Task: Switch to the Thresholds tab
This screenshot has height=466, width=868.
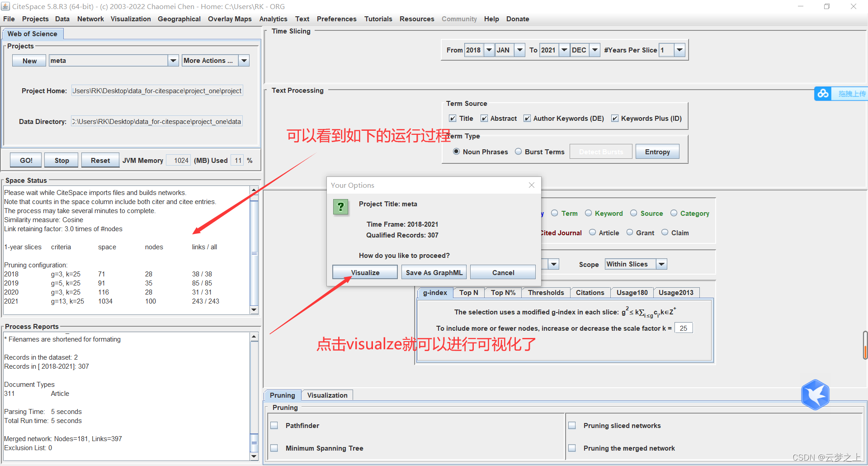Action: tap(546, 293)
